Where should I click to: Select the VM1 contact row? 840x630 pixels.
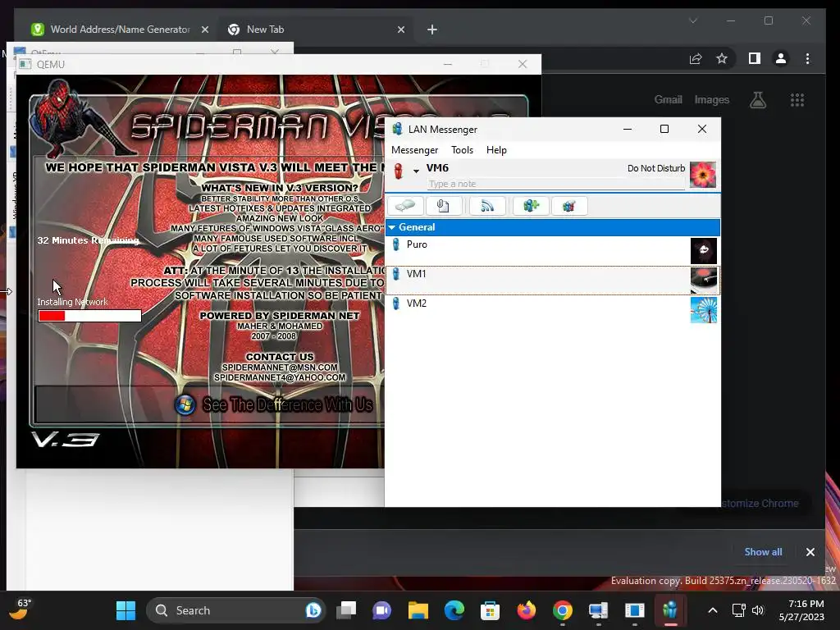pyautogui.click(x=552, y=281)
